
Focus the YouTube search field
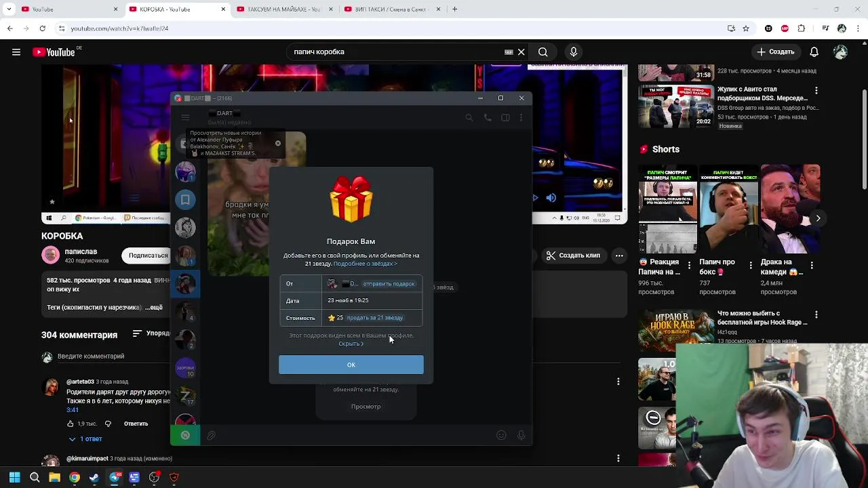397,52
